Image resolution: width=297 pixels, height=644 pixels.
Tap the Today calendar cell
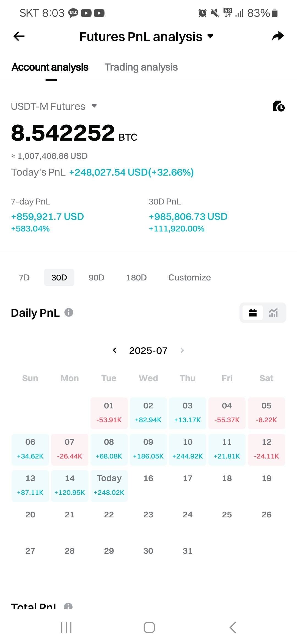(x=109, y=486)
